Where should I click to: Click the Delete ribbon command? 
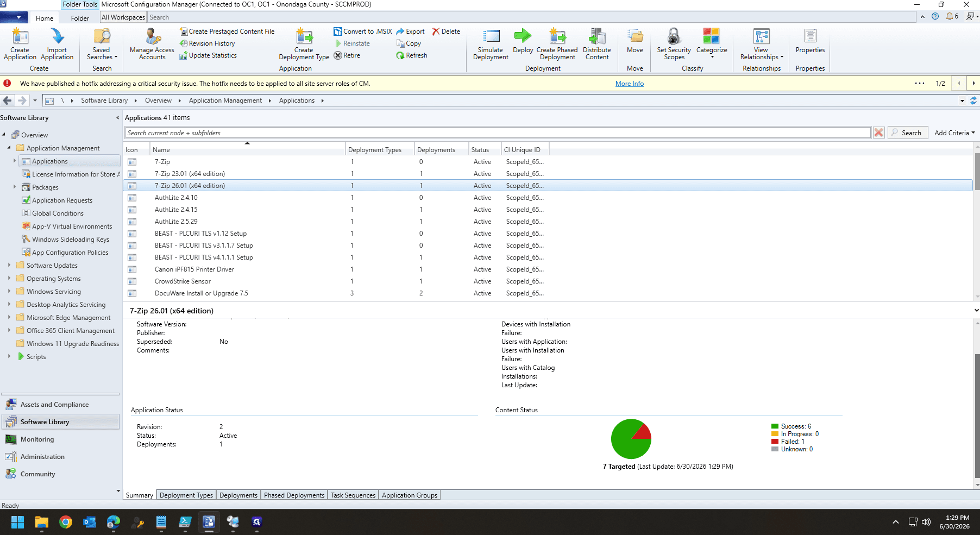click(446, 32)
